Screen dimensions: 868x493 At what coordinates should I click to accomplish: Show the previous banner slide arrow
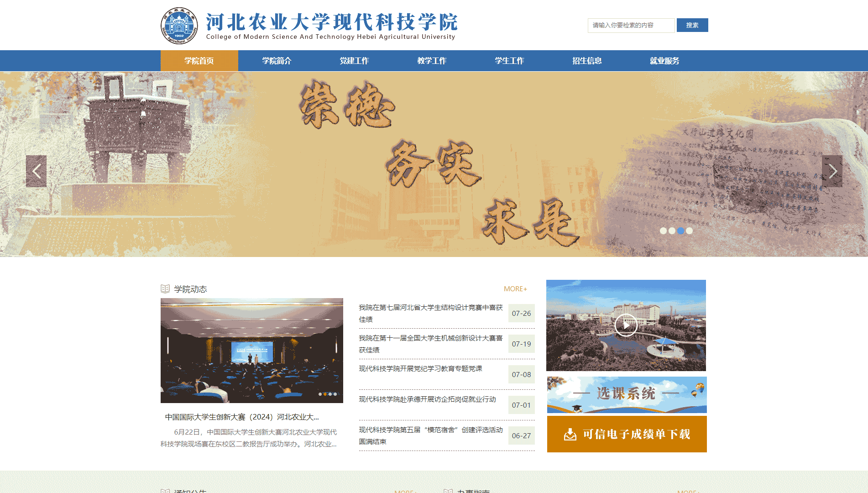coord(36,171)
